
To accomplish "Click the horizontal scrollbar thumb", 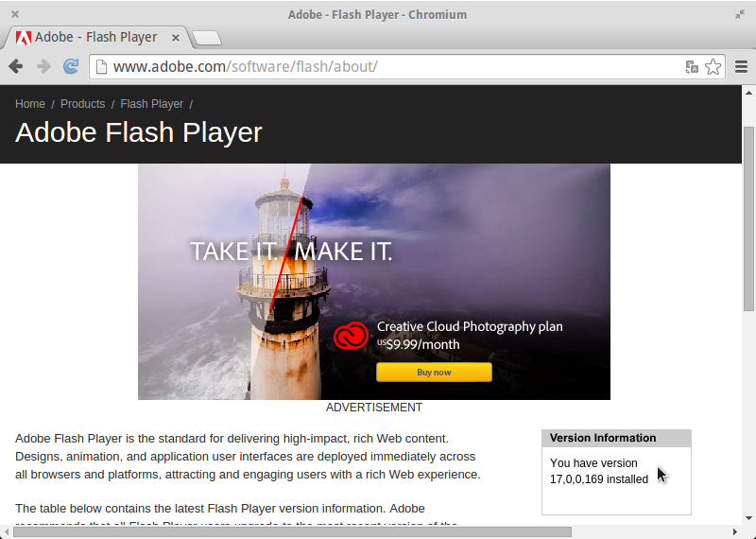I will click(292, 531).
